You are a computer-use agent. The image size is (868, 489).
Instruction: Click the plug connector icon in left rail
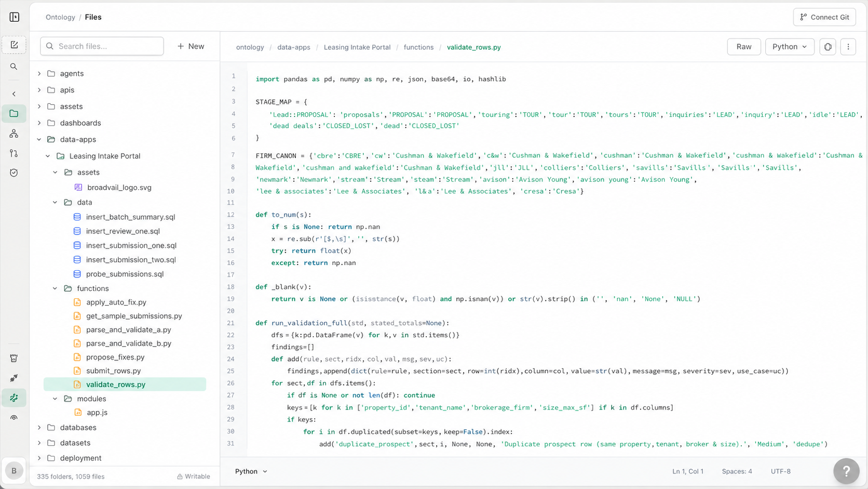(x=14, y=378)
